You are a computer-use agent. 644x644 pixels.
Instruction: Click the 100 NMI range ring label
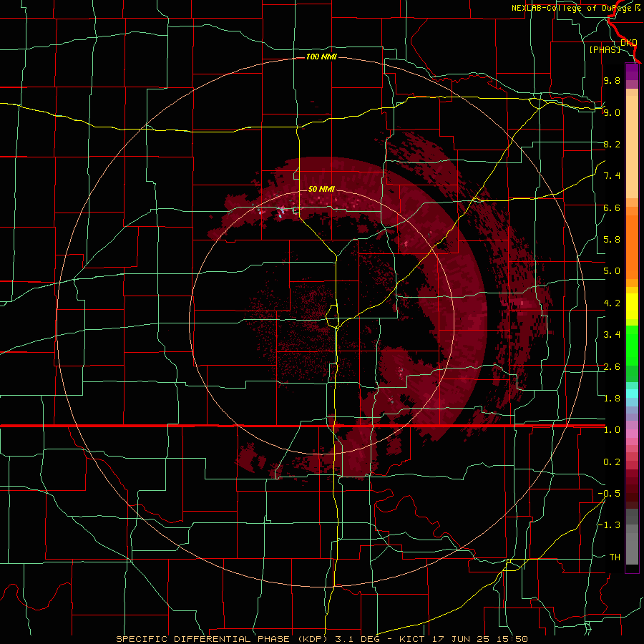pyautogui.click(x=321, y=57)
